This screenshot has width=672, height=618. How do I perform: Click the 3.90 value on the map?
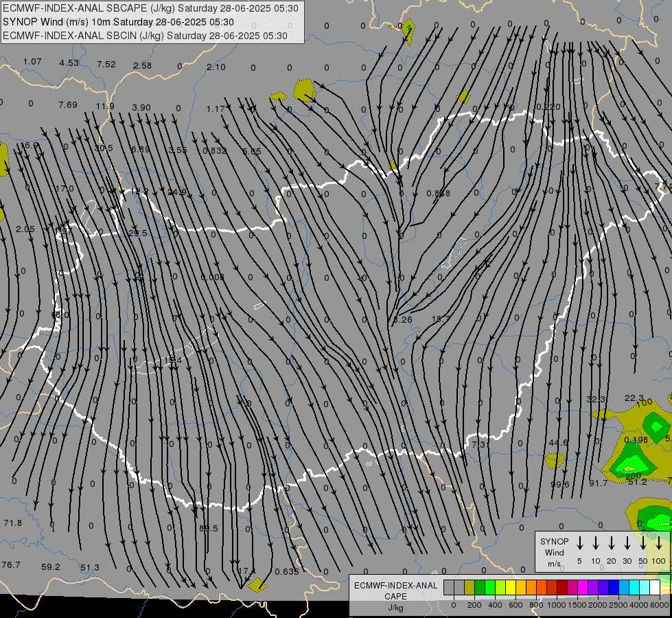click(141, 108)
